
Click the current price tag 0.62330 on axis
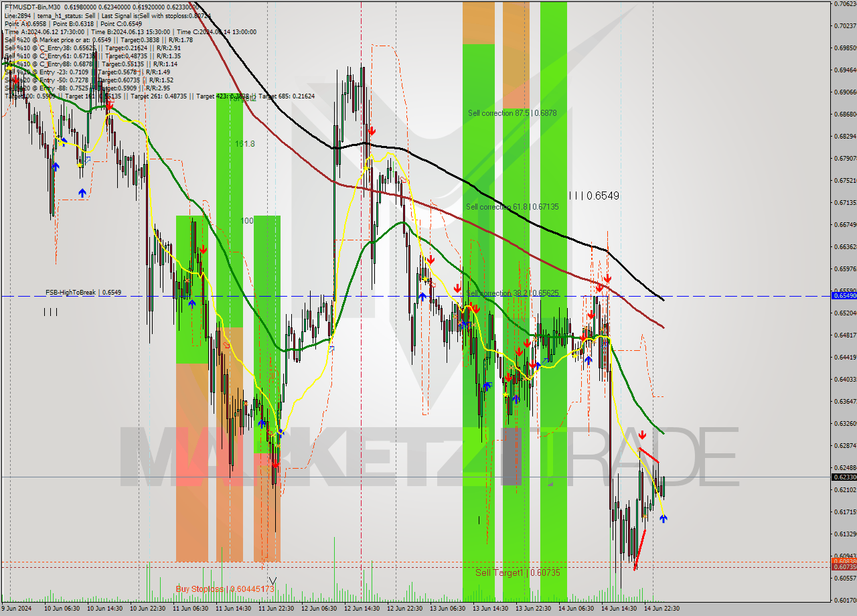pos(844,477)
